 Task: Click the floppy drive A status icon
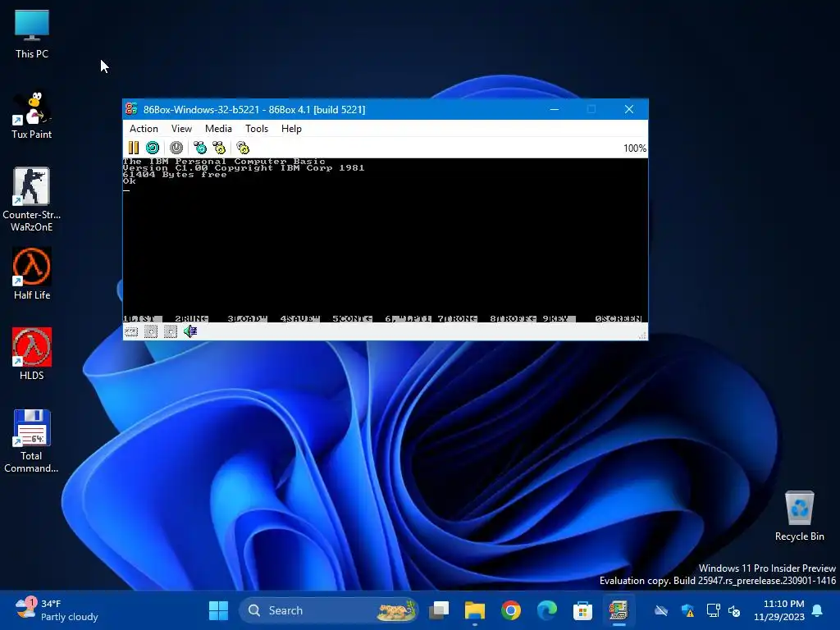point(151,331)
